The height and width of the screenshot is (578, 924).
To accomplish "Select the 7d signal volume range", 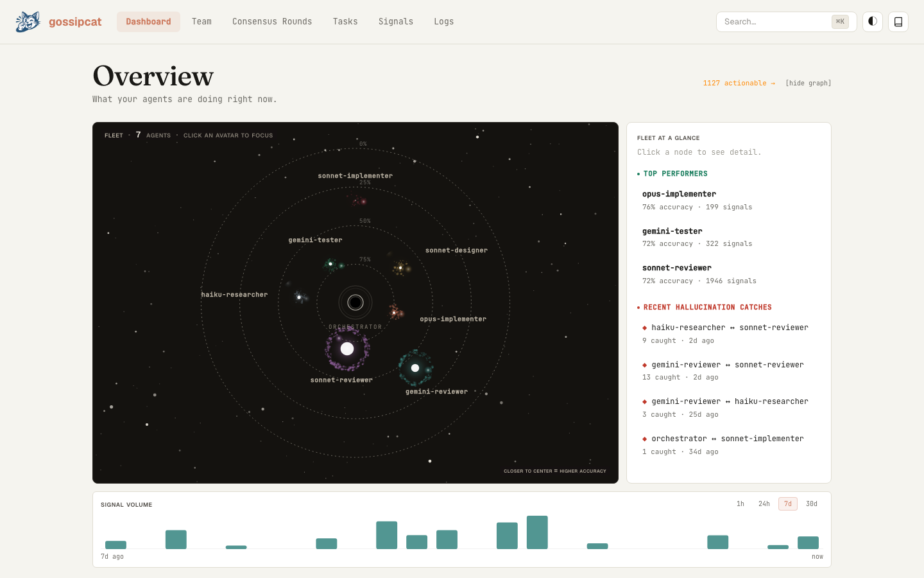I will [x=788, y=504].
